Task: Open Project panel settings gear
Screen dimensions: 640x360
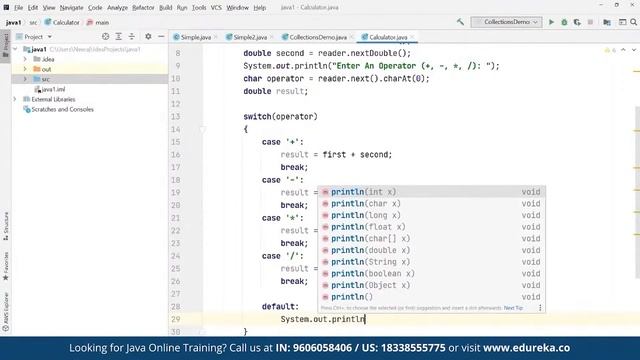Action: (148, 37)
